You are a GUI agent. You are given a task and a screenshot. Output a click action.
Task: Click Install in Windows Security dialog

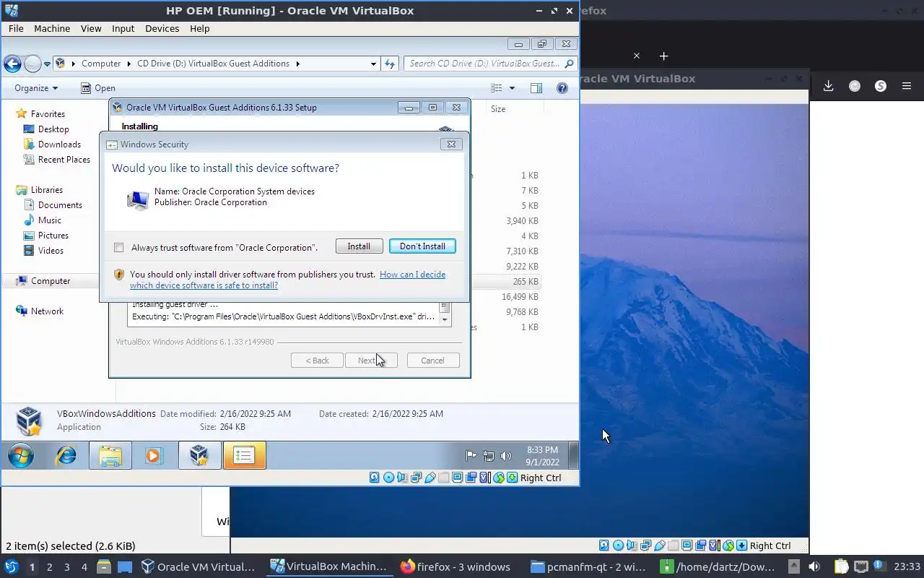point(359,246)
